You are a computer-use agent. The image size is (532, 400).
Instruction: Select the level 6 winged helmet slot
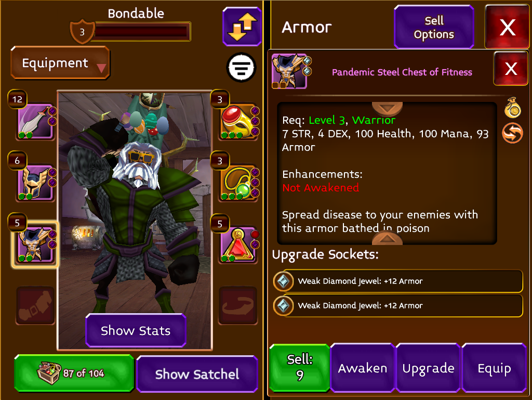(x=35, y=183)
